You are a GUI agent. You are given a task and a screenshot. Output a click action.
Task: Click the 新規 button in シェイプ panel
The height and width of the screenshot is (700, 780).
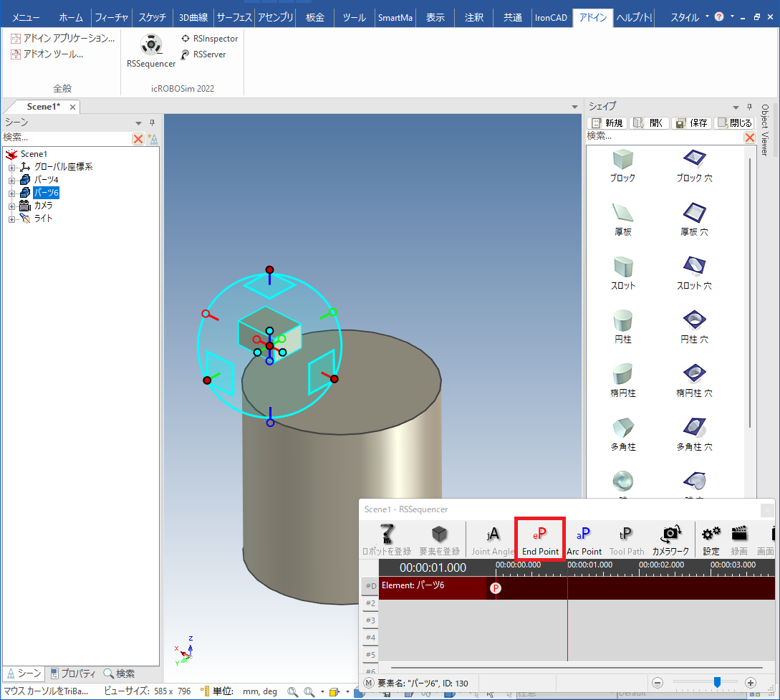click(607, 123)
